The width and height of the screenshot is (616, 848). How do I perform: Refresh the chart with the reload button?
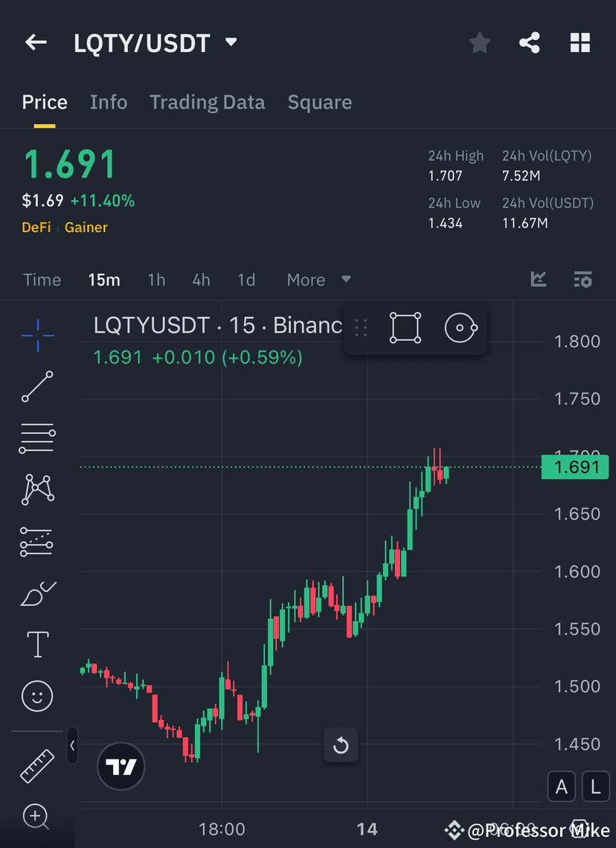[341, 745]
